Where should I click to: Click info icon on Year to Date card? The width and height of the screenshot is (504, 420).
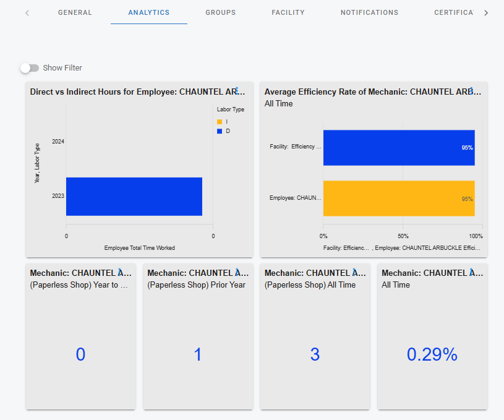120,272
